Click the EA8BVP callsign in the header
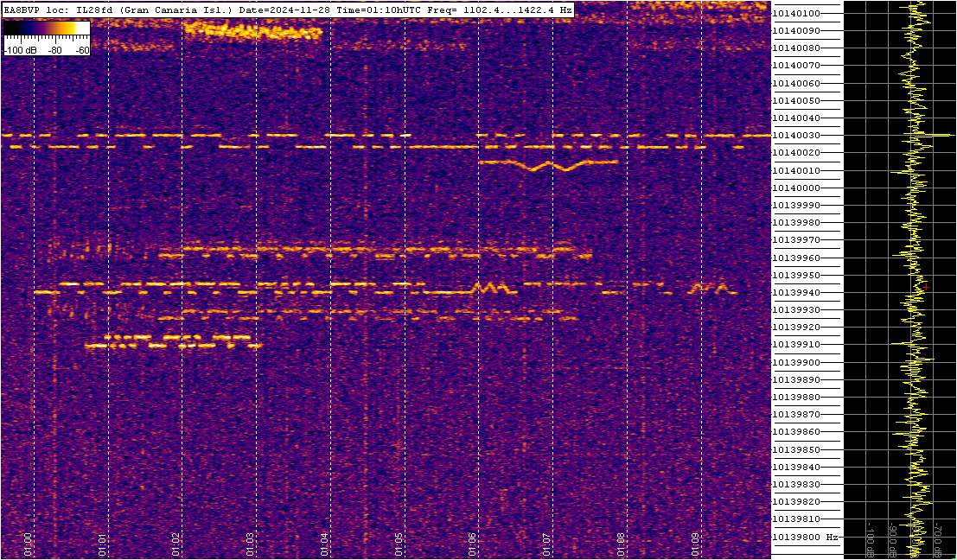The width and height of the screenshot is (957, 560). point(20,10)
